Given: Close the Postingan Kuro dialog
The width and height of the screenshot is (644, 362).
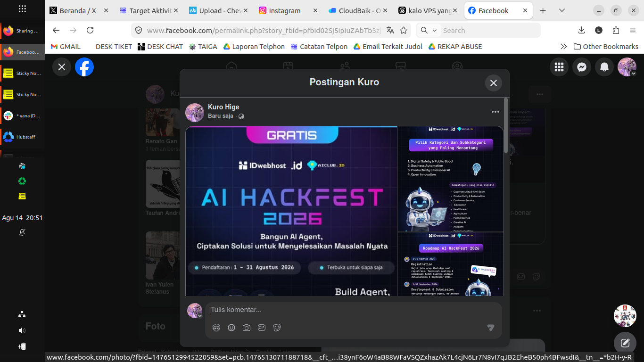Looking at the screenshot, I should point(494,83).
